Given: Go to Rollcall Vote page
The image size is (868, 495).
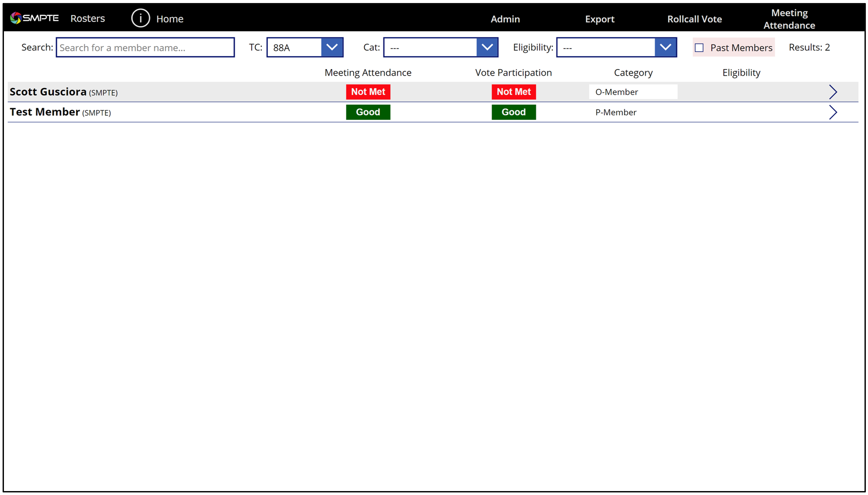Looking at the screenshot, I should point(694,19).
